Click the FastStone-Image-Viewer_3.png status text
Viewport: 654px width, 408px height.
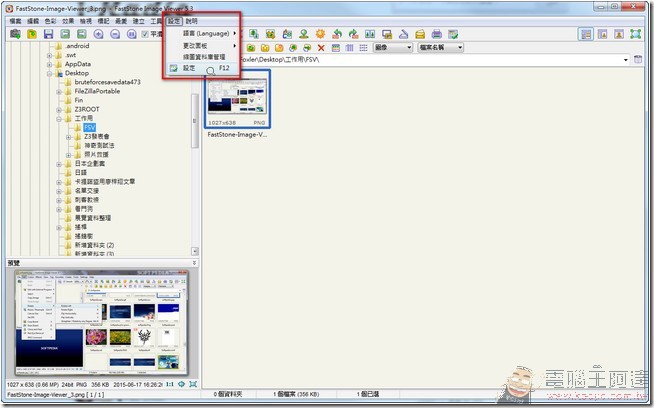pos(55,394)
